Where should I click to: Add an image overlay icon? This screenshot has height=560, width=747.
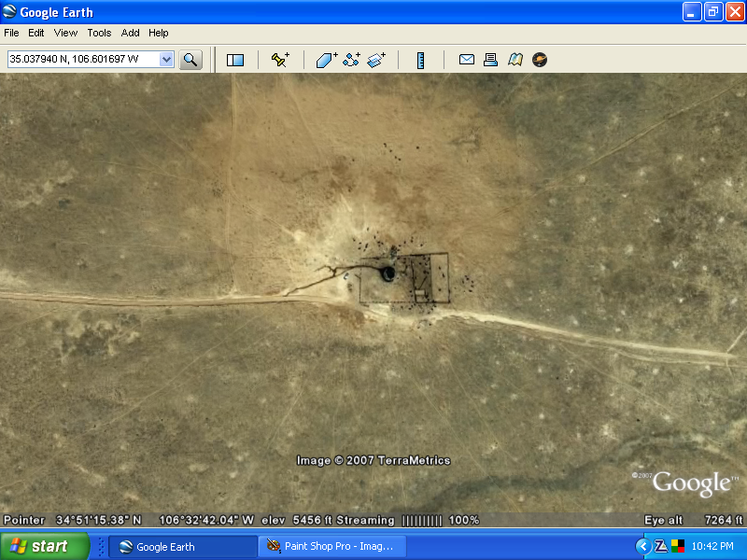pos(376,60)
